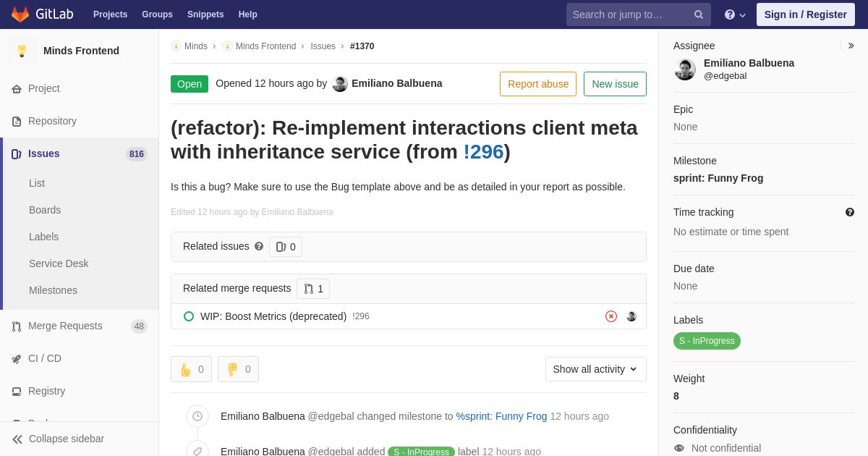The image size is (868, 456).
Task: Collapse sidebar using bottom-left toggle
Action: pyautogui.click(x=58, y=439)
